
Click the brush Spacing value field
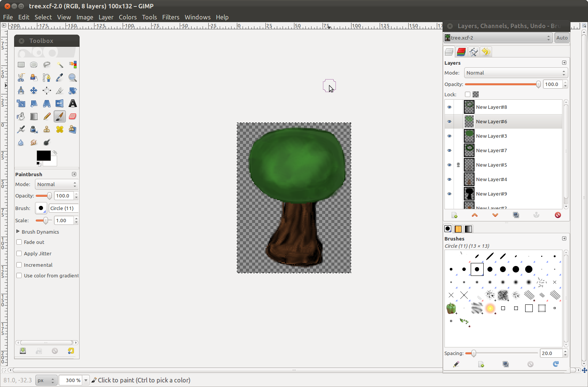pyautogui.click(x=551, y=353)
